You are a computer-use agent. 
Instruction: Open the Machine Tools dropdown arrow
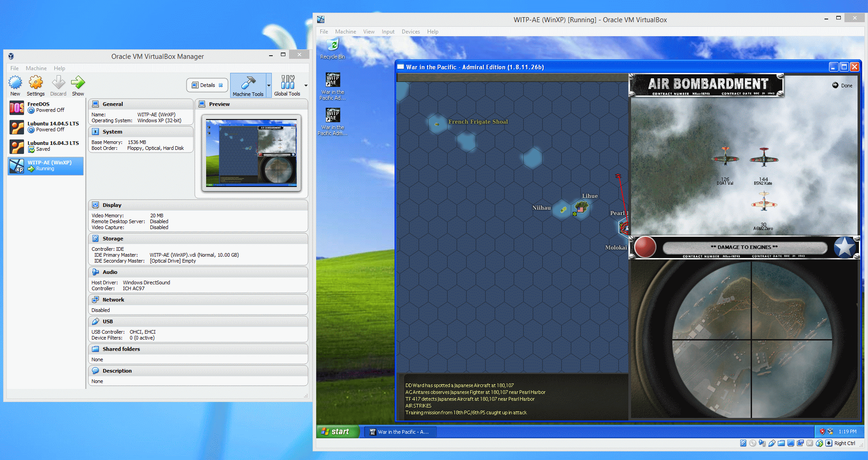269,86
